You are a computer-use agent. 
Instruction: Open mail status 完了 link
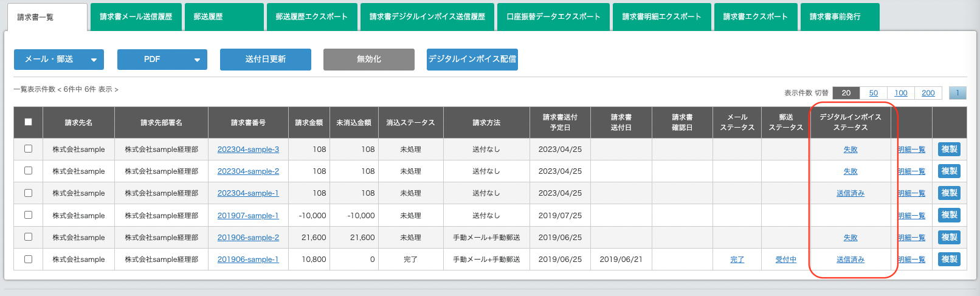tap(737, 260)
